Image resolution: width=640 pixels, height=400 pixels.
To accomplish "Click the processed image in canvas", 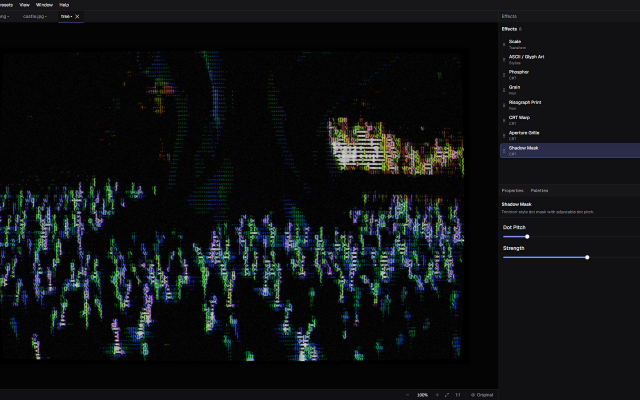I will coord(233,206).
